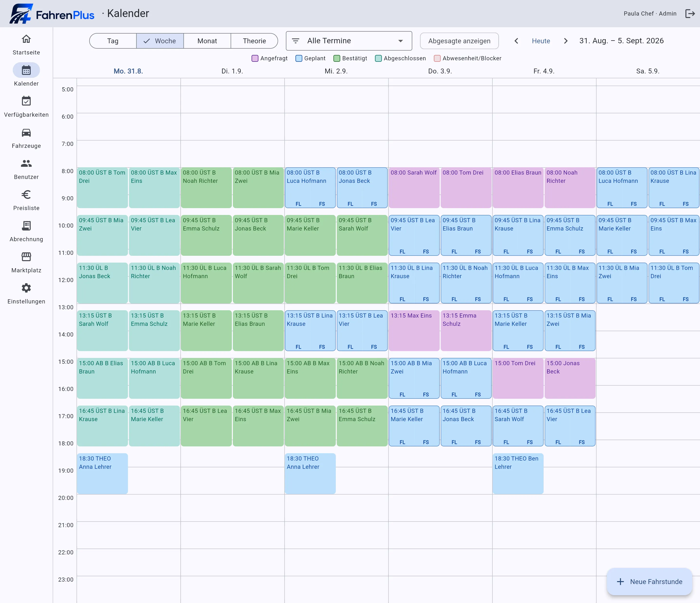This screenshot has width=700, height=603.
Task: Click FL marker on Mi. 08:00 Luca Hofmann
Action: tap(298, 204)
